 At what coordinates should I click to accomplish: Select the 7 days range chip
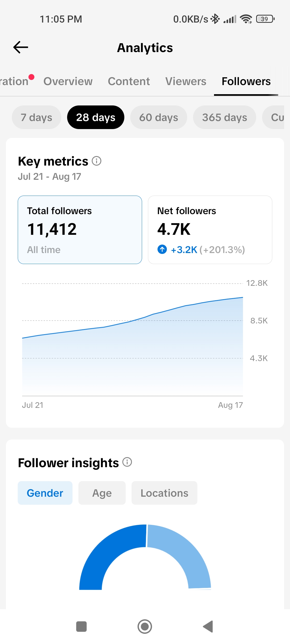[x=37, y=117]
